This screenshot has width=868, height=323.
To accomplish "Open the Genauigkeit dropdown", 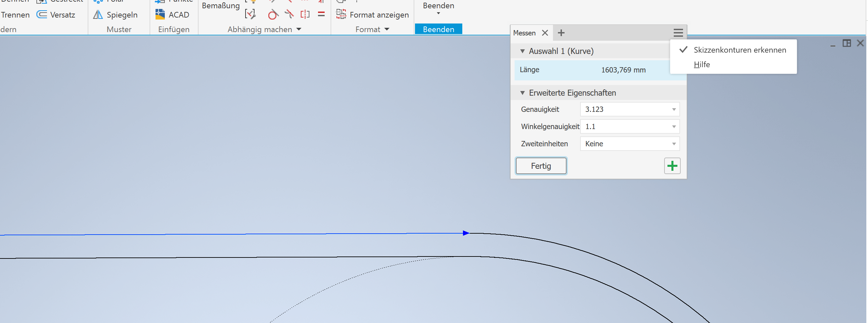I will click(x=630, y=110).
